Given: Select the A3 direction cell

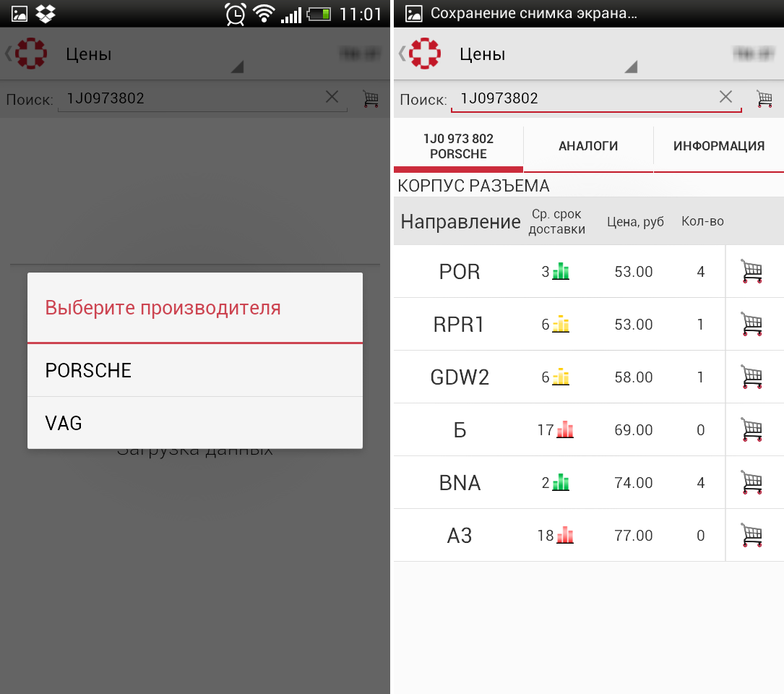Looking at the screenshot, I should coord(460,536).
